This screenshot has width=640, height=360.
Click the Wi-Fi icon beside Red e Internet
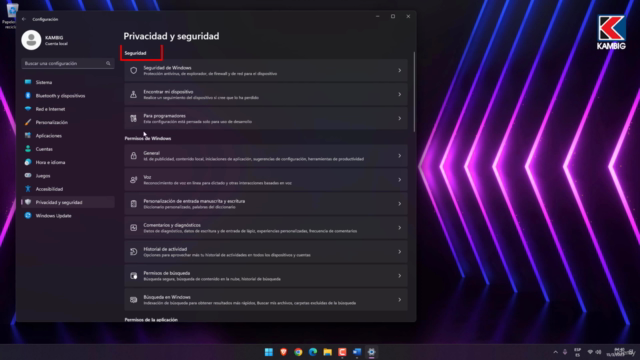(28, 109)
